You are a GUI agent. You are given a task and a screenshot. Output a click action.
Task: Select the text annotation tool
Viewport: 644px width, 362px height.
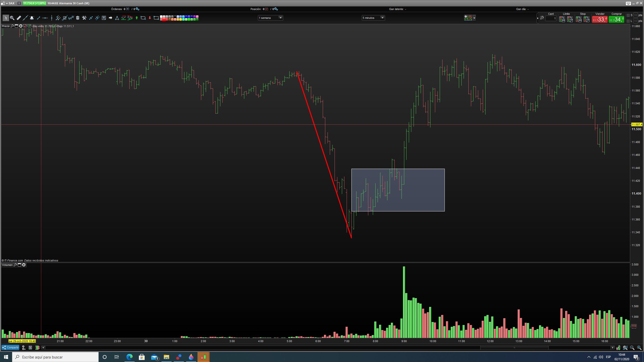[x=104, y=18]
